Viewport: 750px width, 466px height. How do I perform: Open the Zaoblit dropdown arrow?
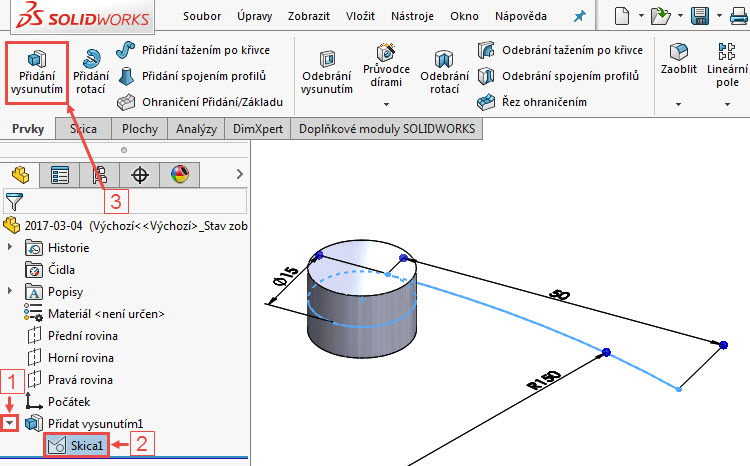[x=678, y=104]
